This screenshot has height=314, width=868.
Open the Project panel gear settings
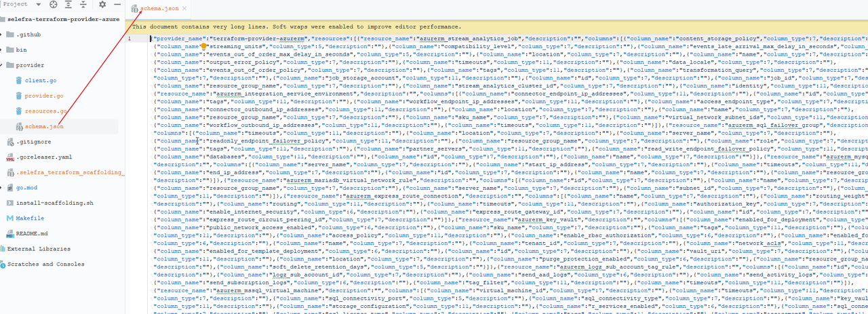(102, 4)
